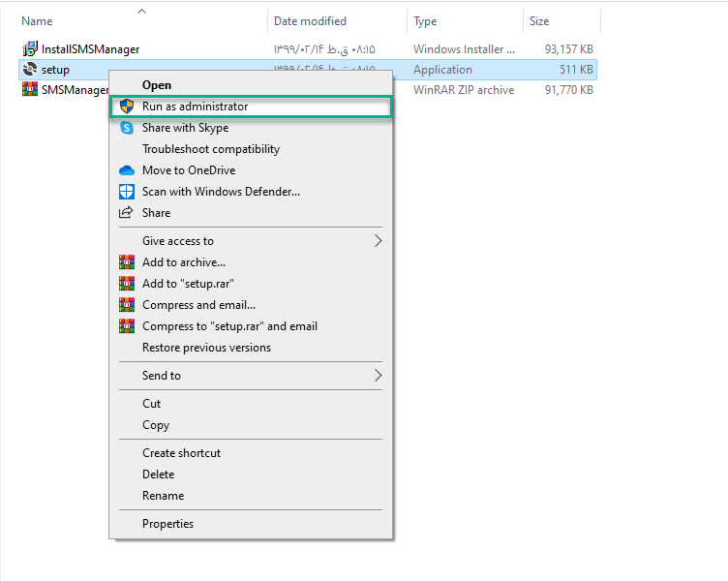
Task: Expand Give access to submenu arrow
Action: (x=378, y=241)
